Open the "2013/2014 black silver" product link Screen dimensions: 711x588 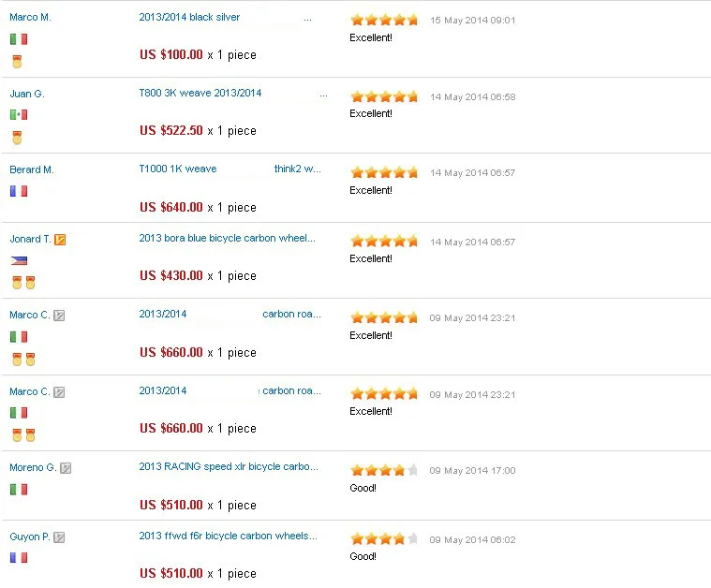(189, 18)
